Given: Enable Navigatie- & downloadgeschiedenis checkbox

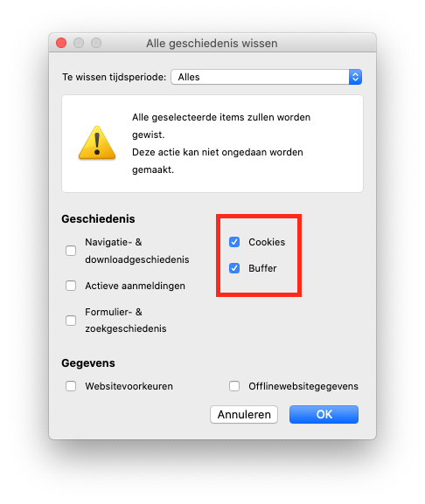Looking at the screenshot, I should 71,251.
